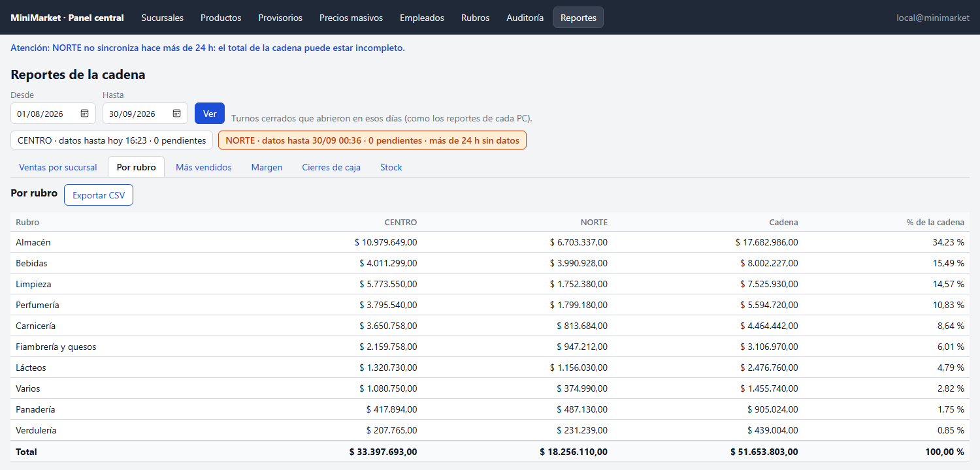
Task: Click the chain total $ 51.653.803,00
Action: tap(764, 452)
